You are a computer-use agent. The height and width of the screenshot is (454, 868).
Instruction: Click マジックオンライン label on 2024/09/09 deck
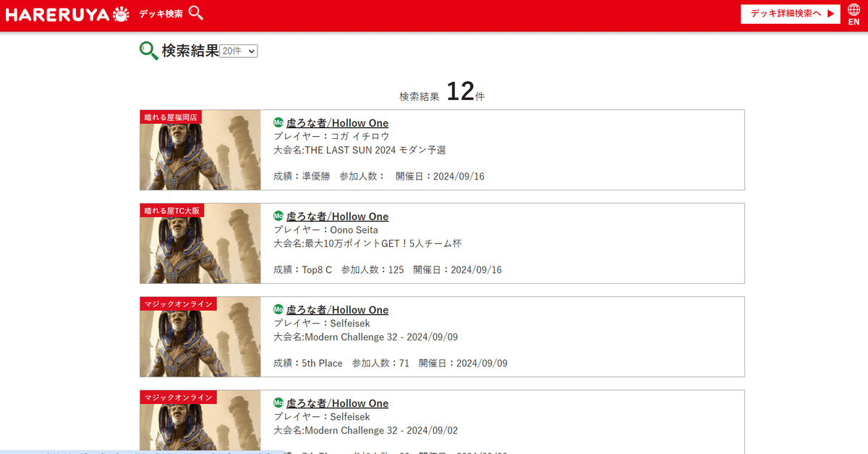click(x=177, y=304)
